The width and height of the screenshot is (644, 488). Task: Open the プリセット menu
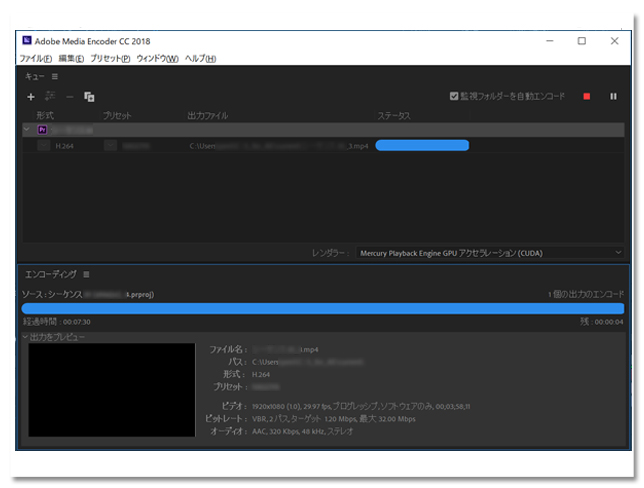110,58
